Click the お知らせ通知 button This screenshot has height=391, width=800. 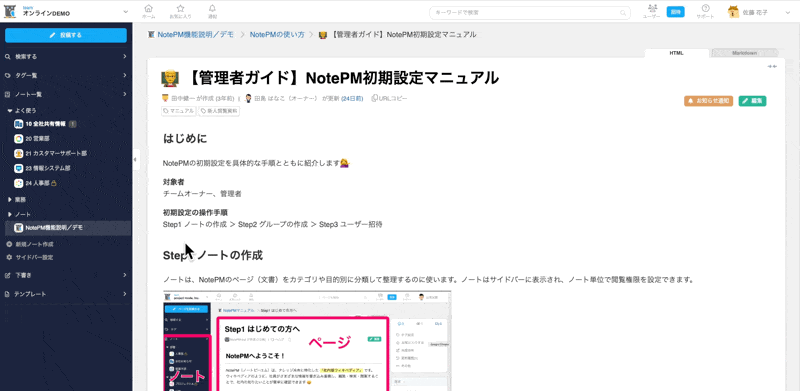pos(708,101)
